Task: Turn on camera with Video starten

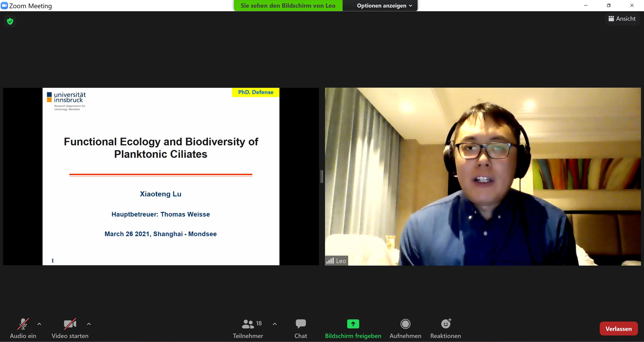Action: (x=70, y=328)
